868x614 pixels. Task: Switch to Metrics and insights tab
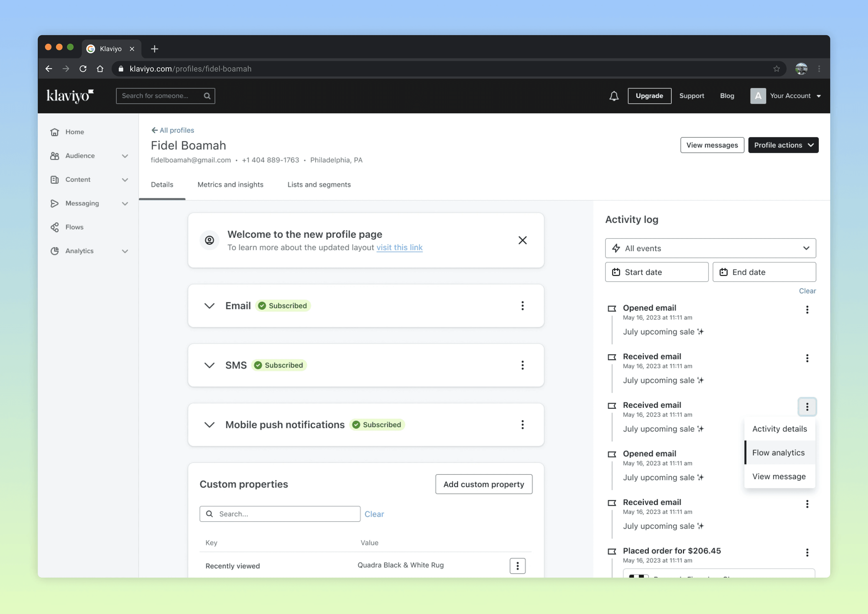230,185
